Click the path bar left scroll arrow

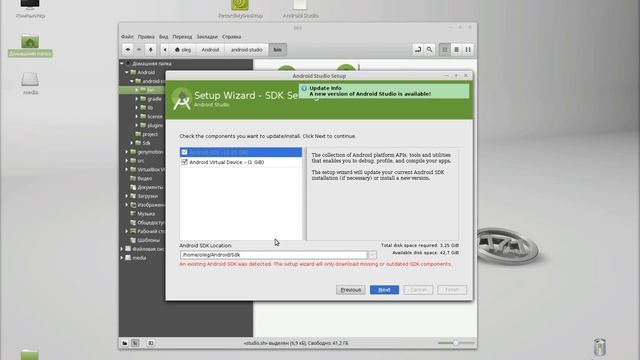[x=165, y=49]
